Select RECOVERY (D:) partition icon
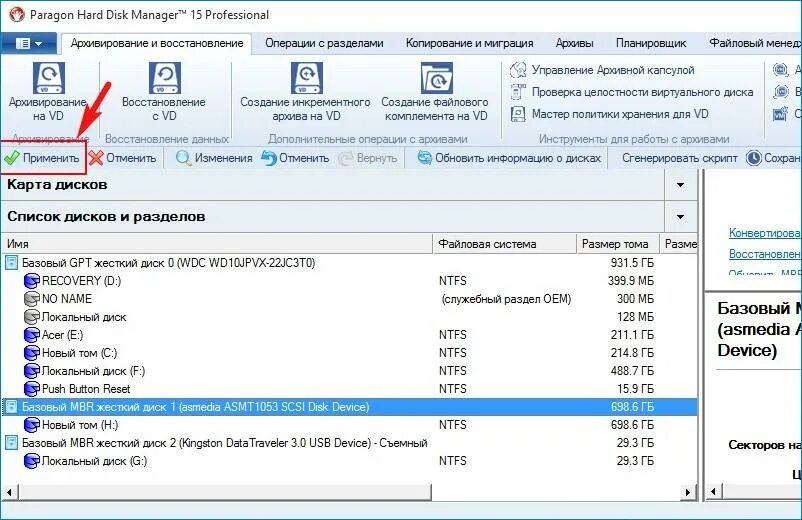The height and width of the screenshot is (520, 802). (31, 281)
